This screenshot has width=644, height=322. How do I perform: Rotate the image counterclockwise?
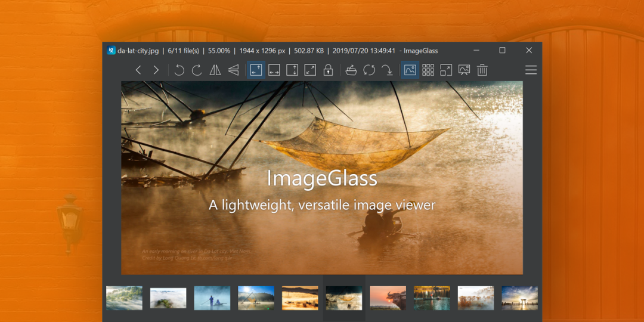click(x=179, y=70)
